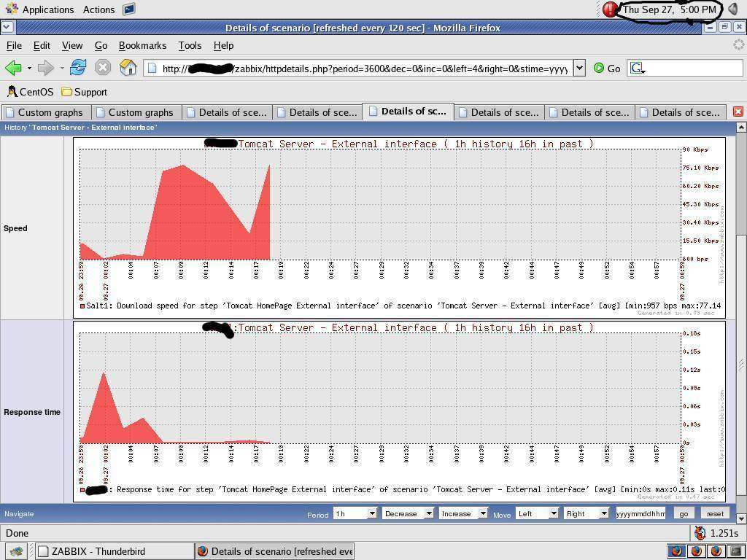Open the Move Right dropdown
Image resolution: width=747 pixels, height=560 pixels.
tap(587, 514)
